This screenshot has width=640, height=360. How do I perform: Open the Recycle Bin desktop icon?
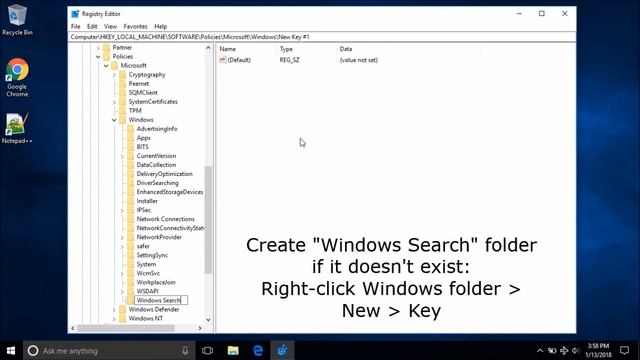(17, 20)
